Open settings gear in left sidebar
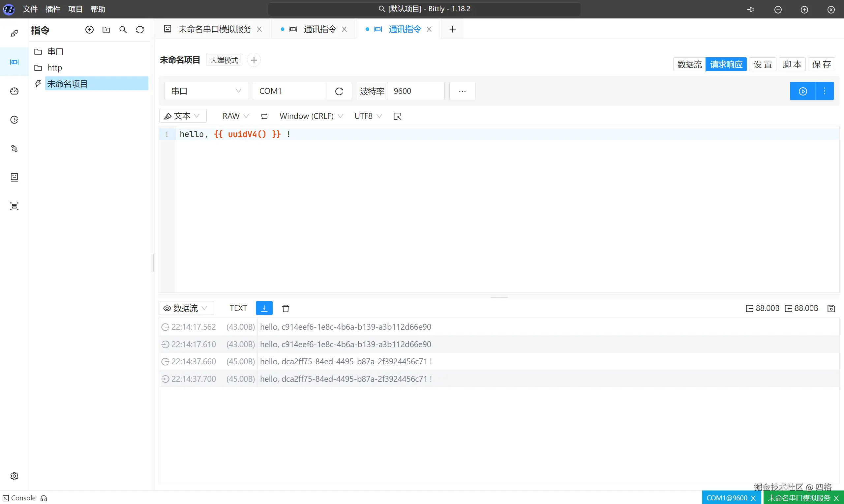 [14, 476]
